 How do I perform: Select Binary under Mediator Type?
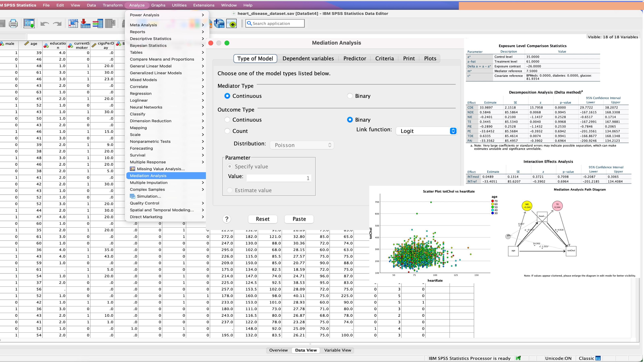coord(350,96)
